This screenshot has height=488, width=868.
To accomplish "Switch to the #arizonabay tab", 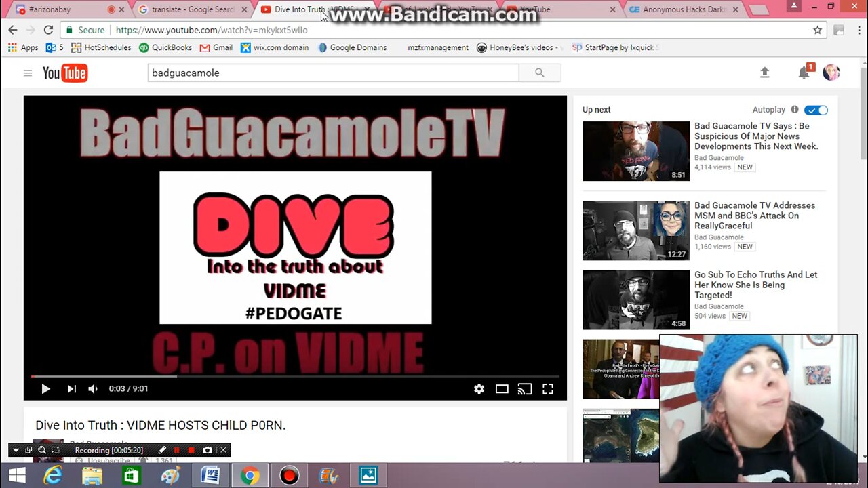I will 64,9.
